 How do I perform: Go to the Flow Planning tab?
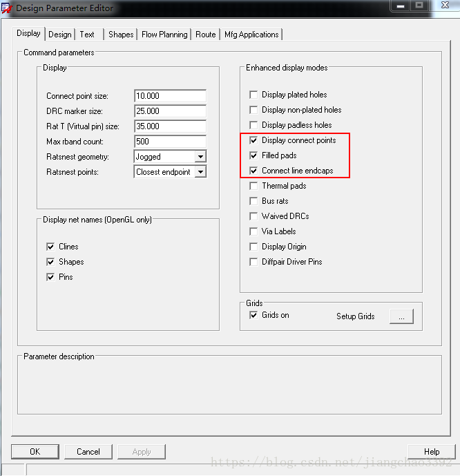tap(164, 35)
